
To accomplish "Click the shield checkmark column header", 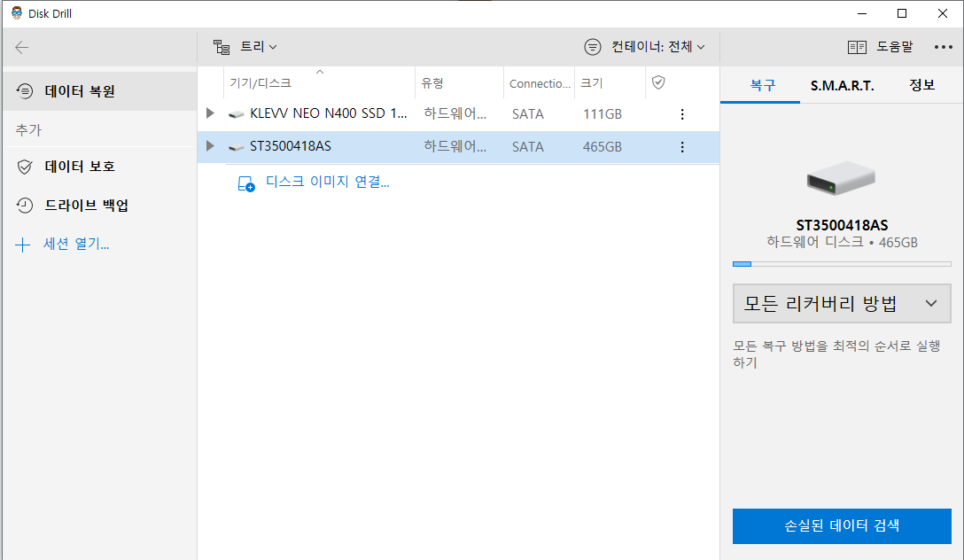I will point(657,82).
